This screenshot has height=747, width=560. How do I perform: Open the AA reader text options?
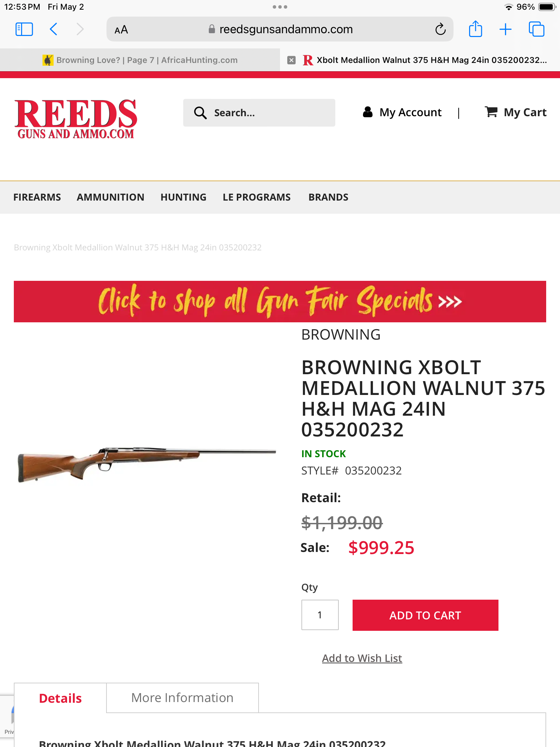(x=121, y=30)
